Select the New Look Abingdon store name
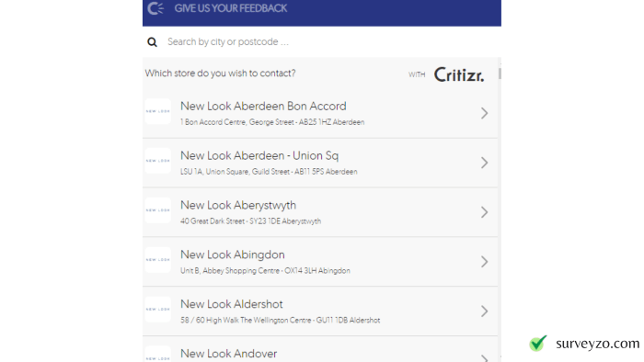 (x=233, y=255)
